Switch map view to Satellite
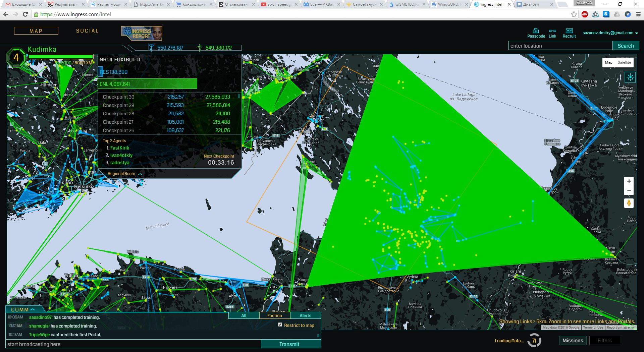Viewport: 644px width, 352px height. point(624,62)
